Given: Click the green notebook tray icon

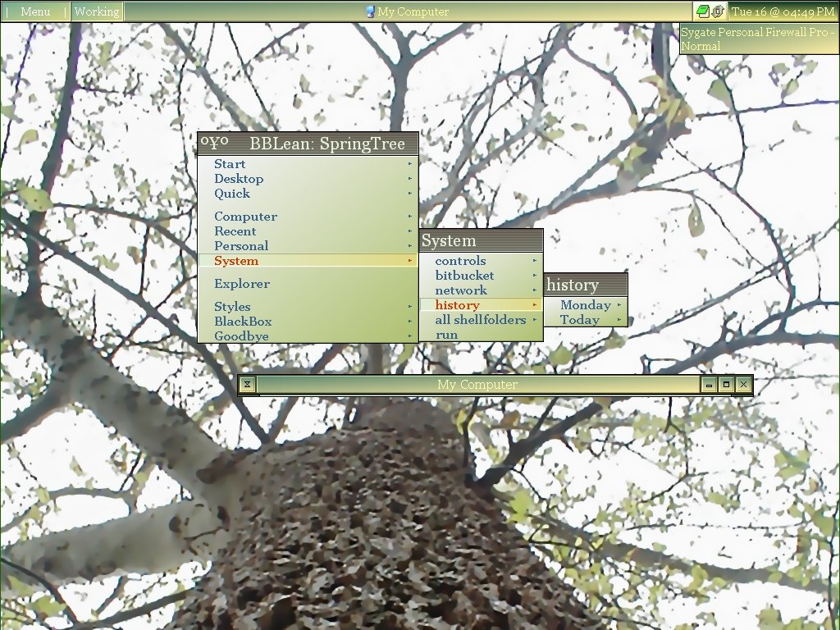Looking at the screenshot, I should click(x=703, y=11).
